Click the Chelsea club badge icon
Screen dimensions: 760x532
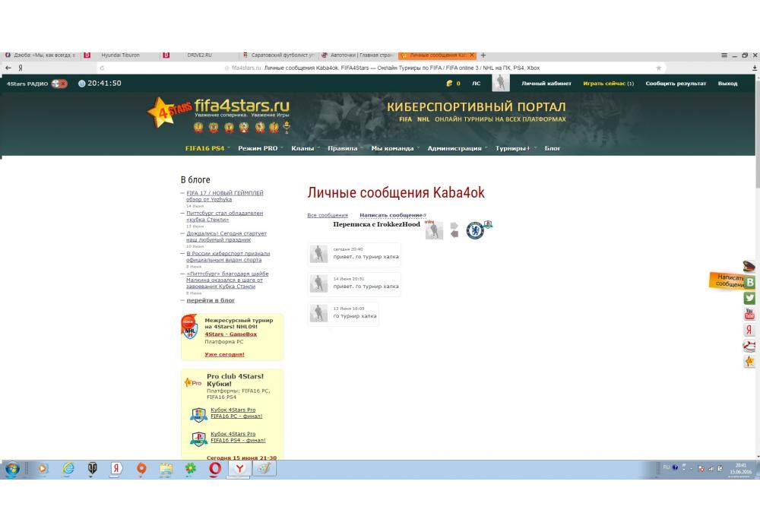tap(475, 230)
